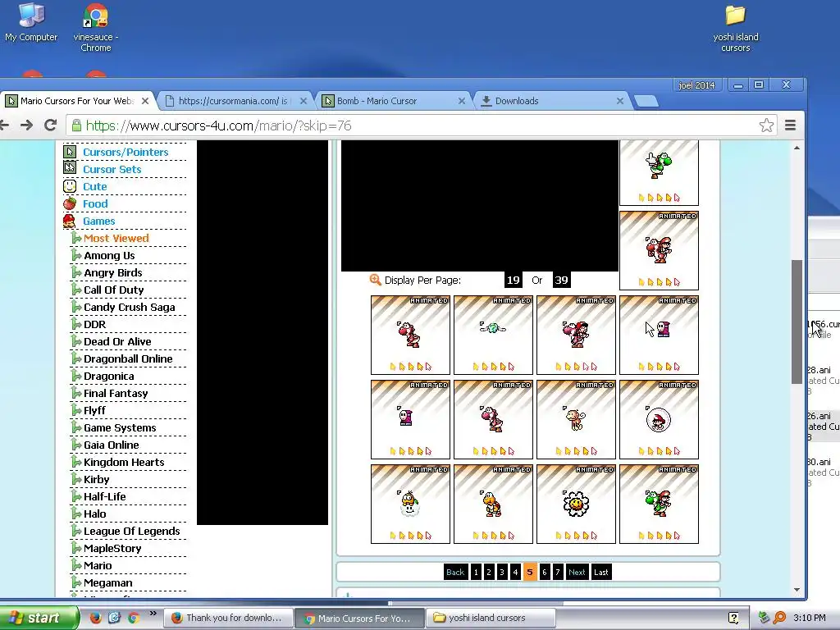
Task: Click pagination Next button
Action: pyautogui.click(x=577, y=572)
